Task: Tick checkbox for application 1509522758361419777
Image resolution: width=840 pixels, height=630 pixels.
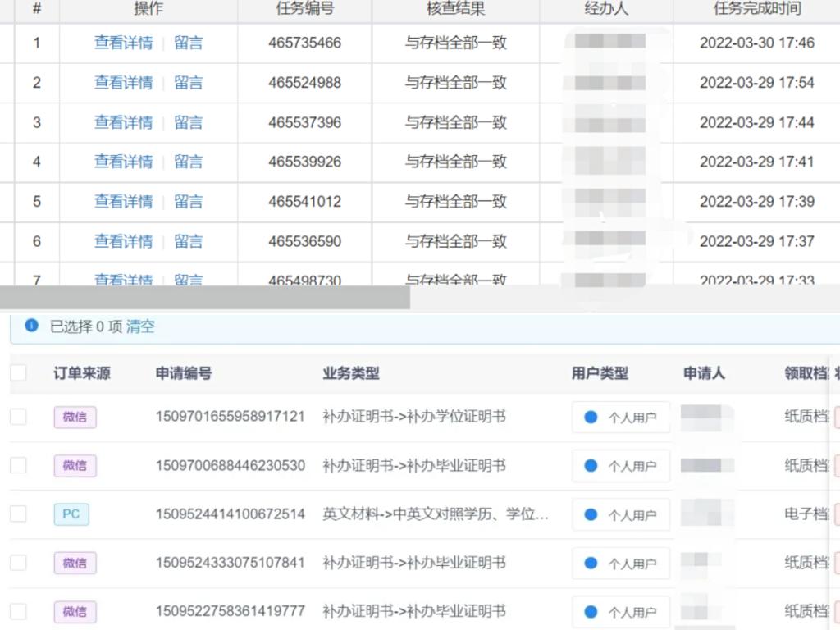Action: (18, 612)
